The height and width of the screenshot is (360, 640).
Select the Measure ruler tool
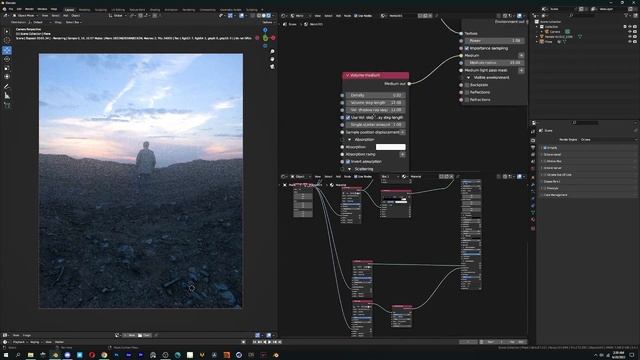pyautogui.click(x=7, y=96)
